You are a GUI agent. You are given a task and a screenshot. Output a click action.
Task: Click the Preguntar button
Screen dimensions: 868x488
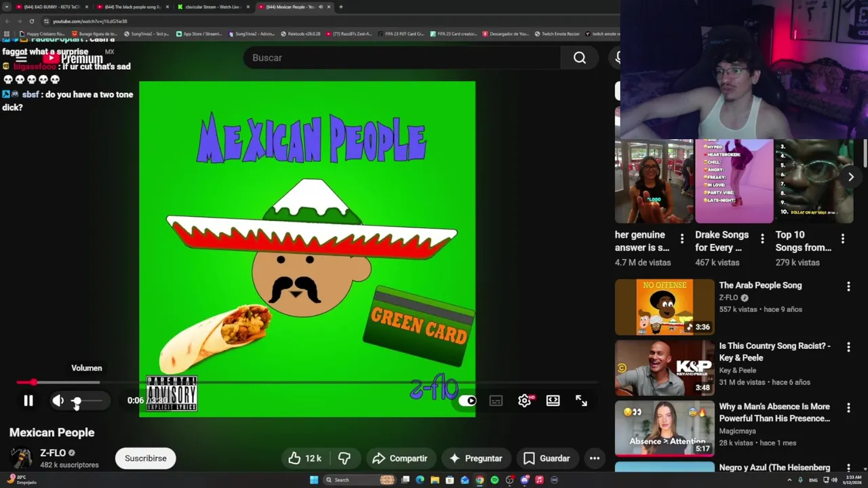475,458
